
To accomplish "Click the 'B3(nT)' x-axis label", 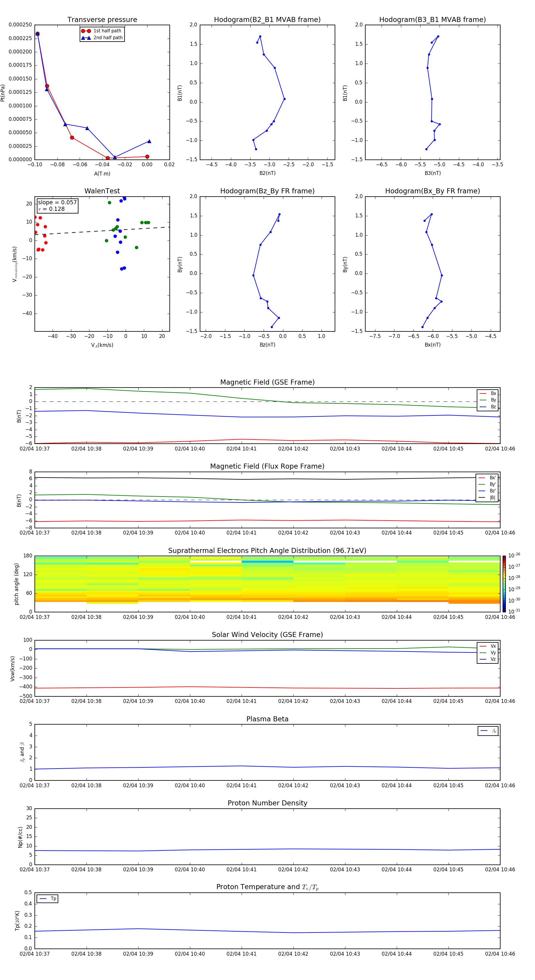I will pyautogui.click(x=432, y=173).
